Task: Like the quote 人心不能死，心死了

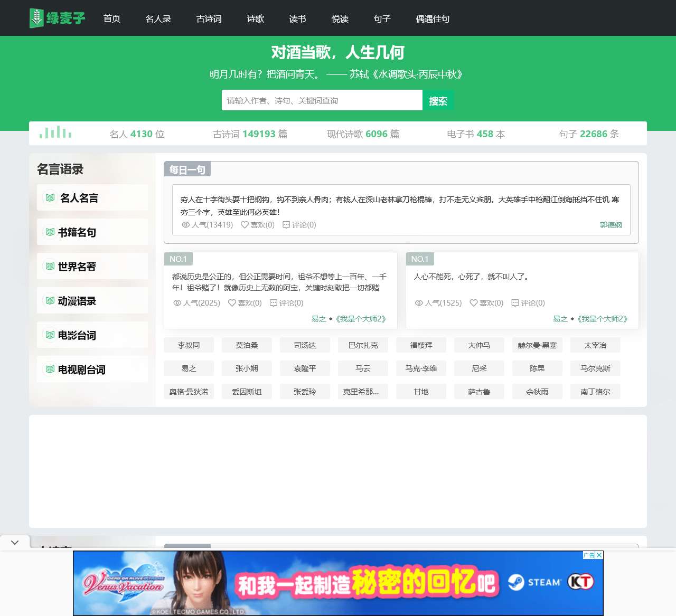Action: tap(474, 303)
